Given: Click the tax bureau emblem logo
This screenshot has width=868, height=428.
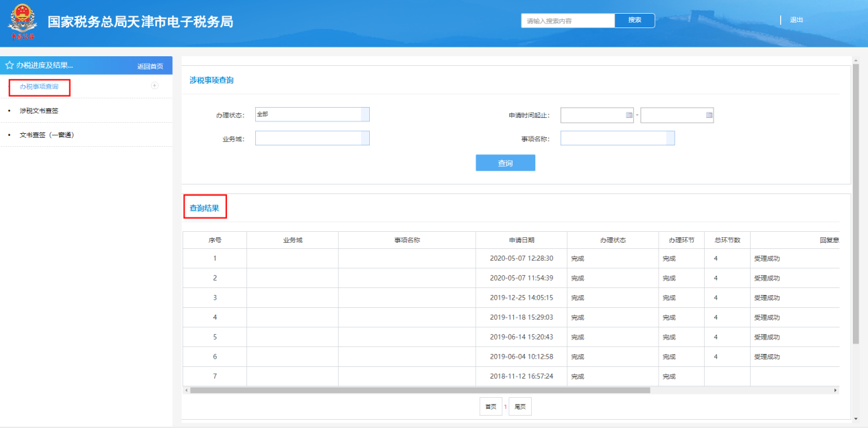Looking at the screenshot, I should [22, 22].
